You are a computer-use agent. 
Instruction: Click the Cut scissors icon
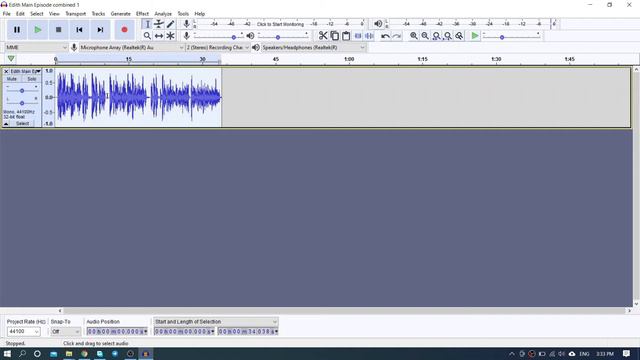(323, 36)
